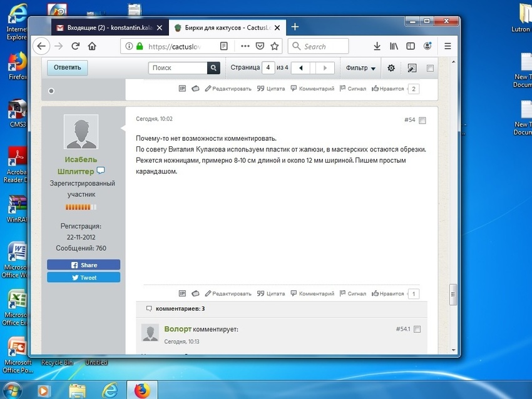The height and width of the screenshot is (399, 532).
Task: Click the forum search magnifier button
Action: (x=214, y=68)
